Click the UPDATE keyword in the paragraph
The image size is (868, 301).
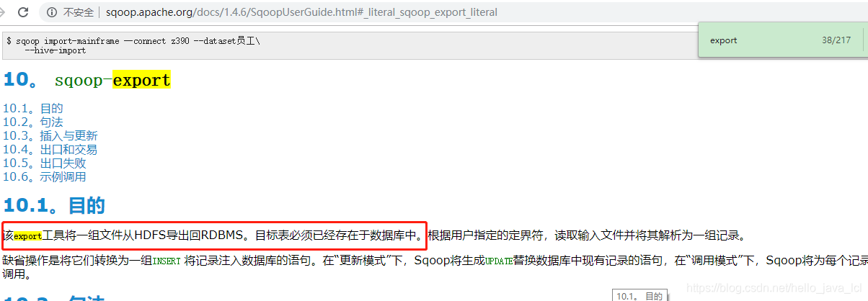(x=498, y=260)
